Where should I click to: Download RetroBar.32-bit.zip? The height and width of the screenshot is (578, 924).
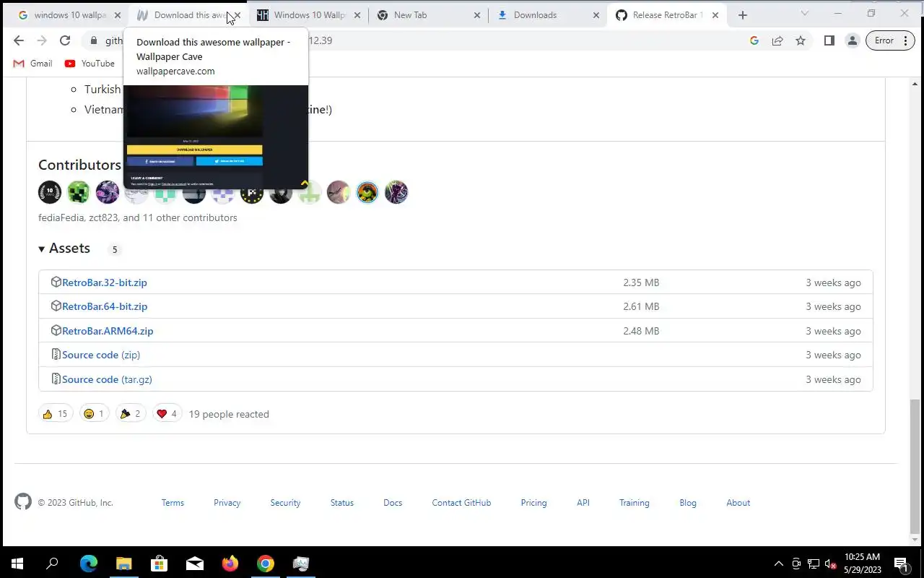105,282
